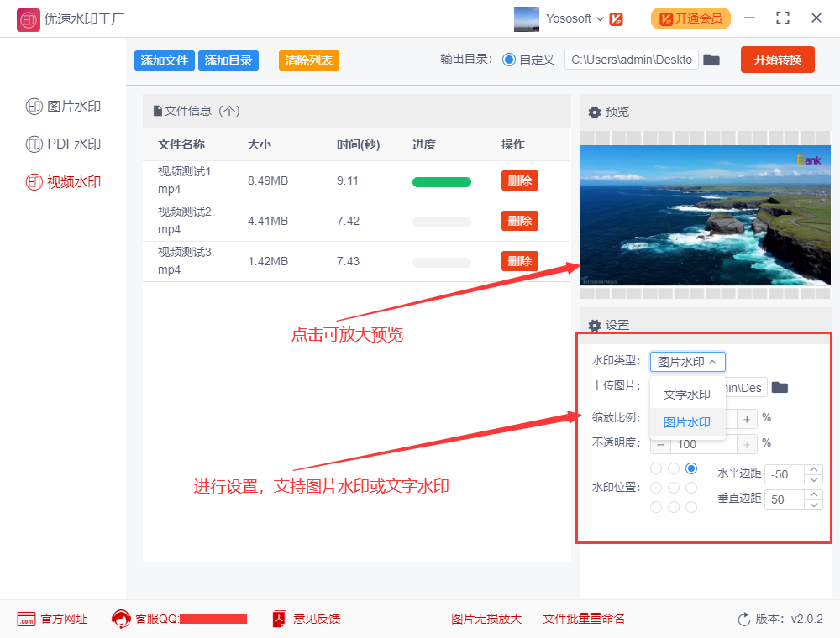Image resolution: width=840 pixels, height=638 pixels.
Task: Decrease 不透明度 with minus button
Action: click(660, 445)
